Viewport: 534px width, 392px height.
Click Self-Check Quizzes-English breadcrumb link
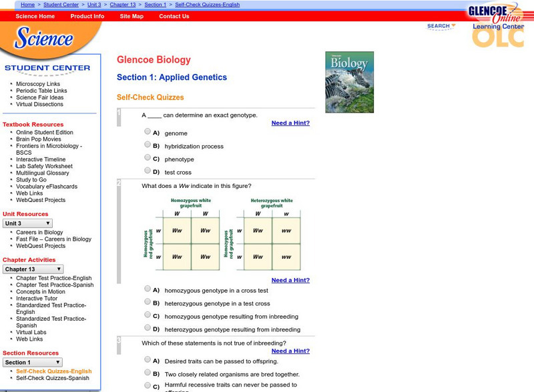[x=208, y=5]
